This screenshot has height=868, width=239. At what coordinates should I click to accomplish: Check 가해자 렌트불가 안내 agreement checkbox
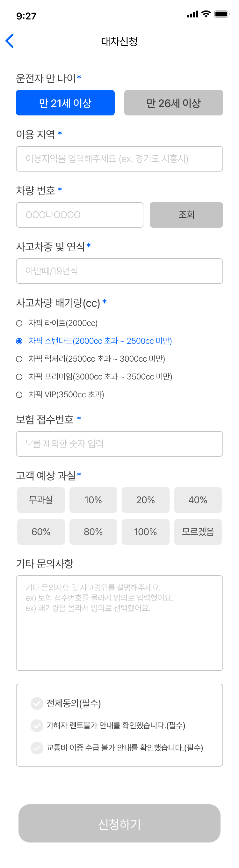coord(37,725)
